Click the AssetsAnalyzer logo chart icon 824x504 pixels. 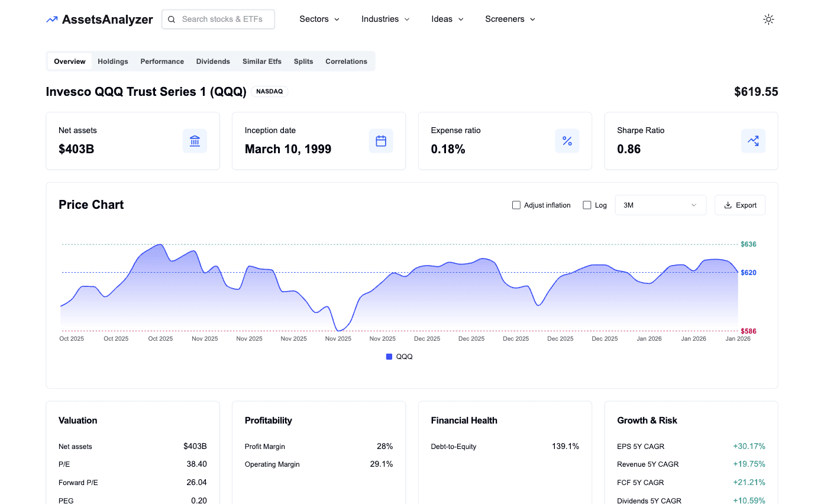(50, 19)
